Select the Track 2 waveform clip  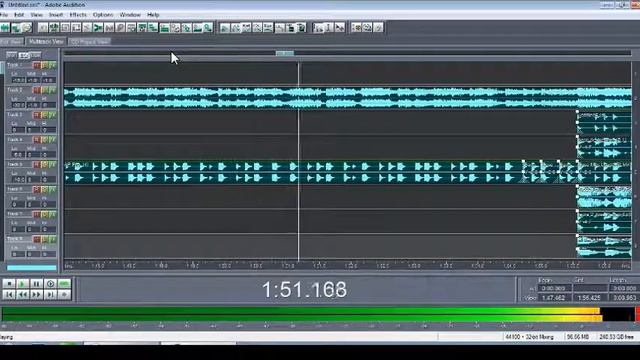348,98
